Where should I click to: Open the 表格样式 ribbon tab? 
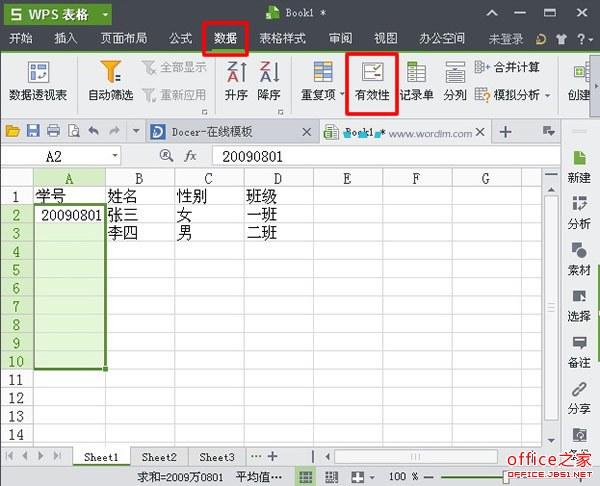(x=282, y=38)
